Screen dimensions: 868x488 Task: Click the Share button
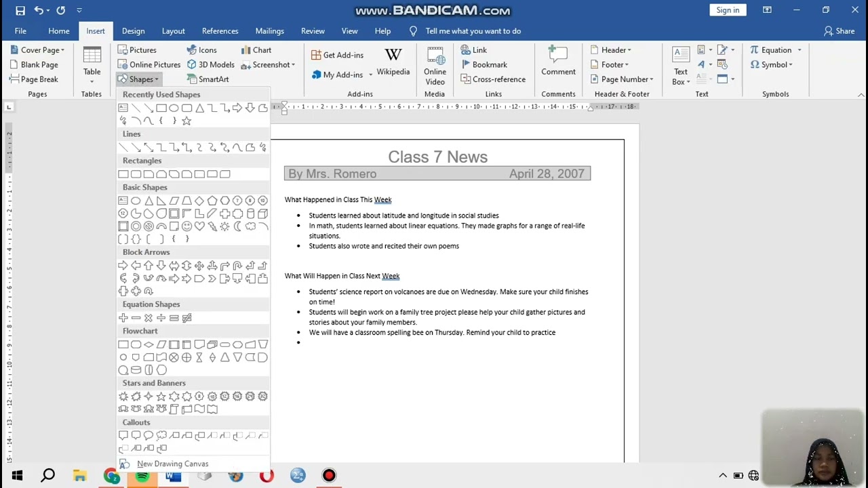coord(839,30)
